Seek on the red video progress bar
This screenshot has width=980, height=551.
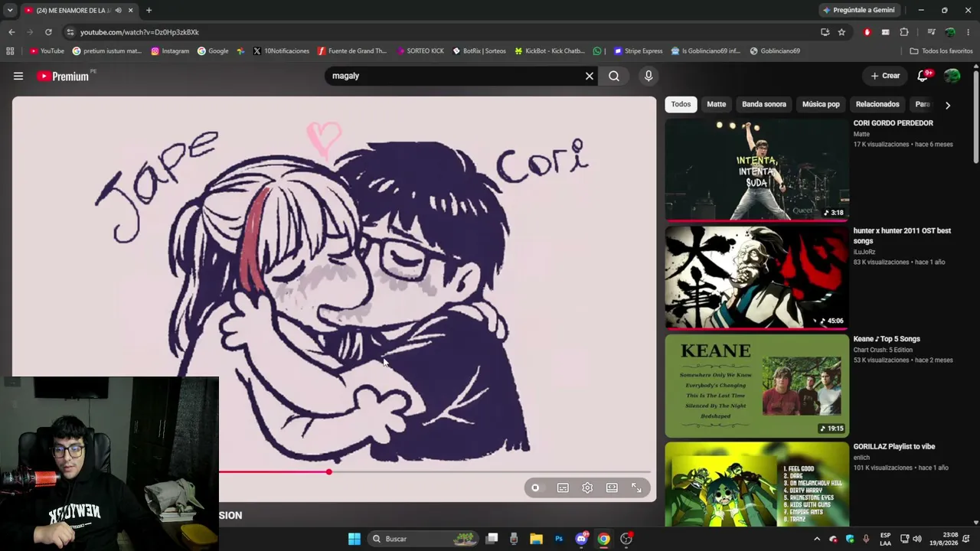click(x=435, y=472)
